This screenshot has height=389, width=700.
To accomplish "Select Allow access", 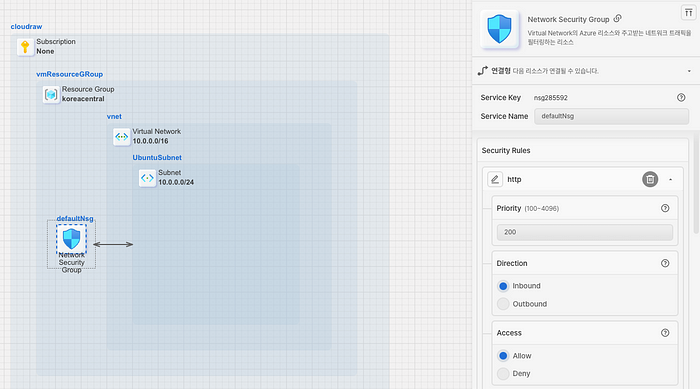I will tap(503, 356).
